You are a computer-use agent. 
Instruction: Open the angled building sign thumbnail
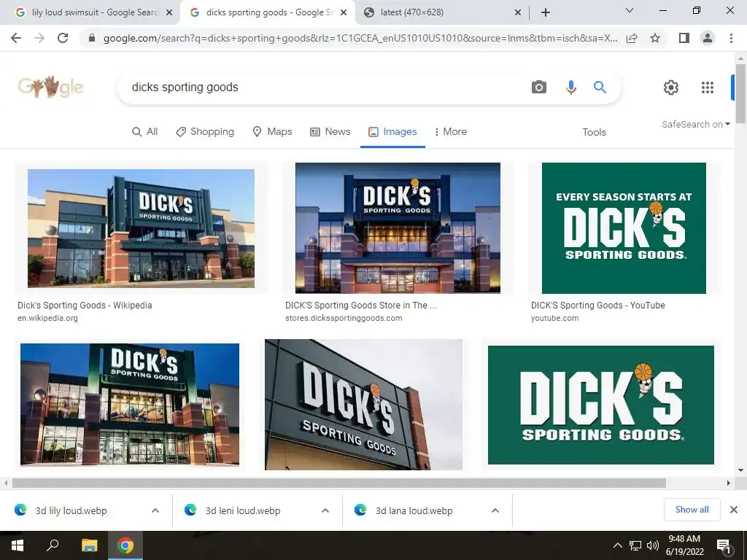(x=363, y=405)
